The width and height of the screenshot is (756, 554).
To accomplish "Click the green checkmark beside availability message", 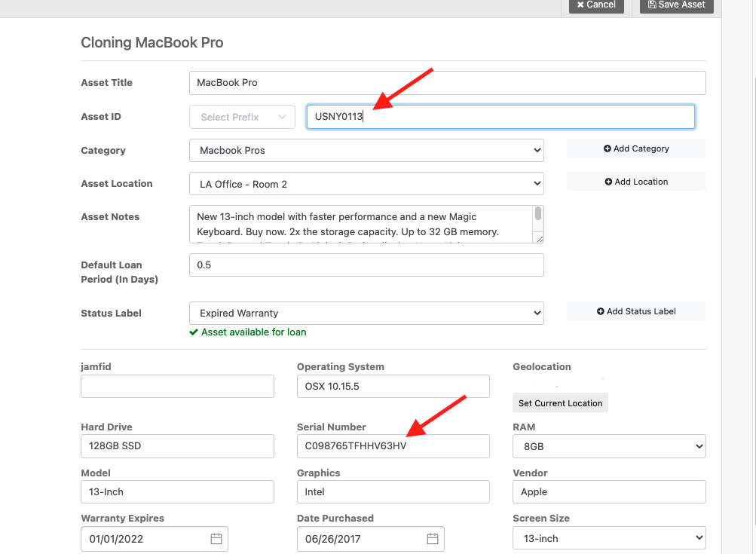I will click(193, 332).
